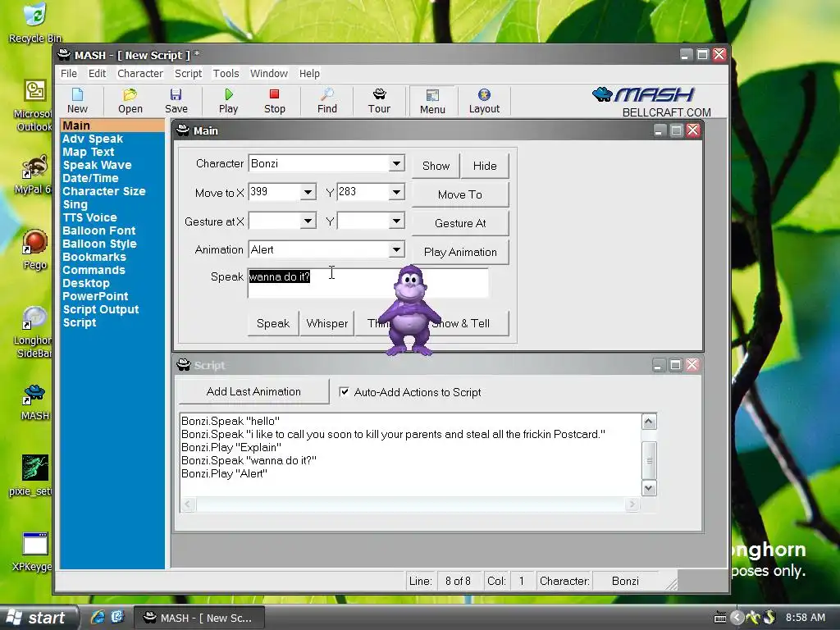Stop playback with the Stop icon

pos(274,101)
